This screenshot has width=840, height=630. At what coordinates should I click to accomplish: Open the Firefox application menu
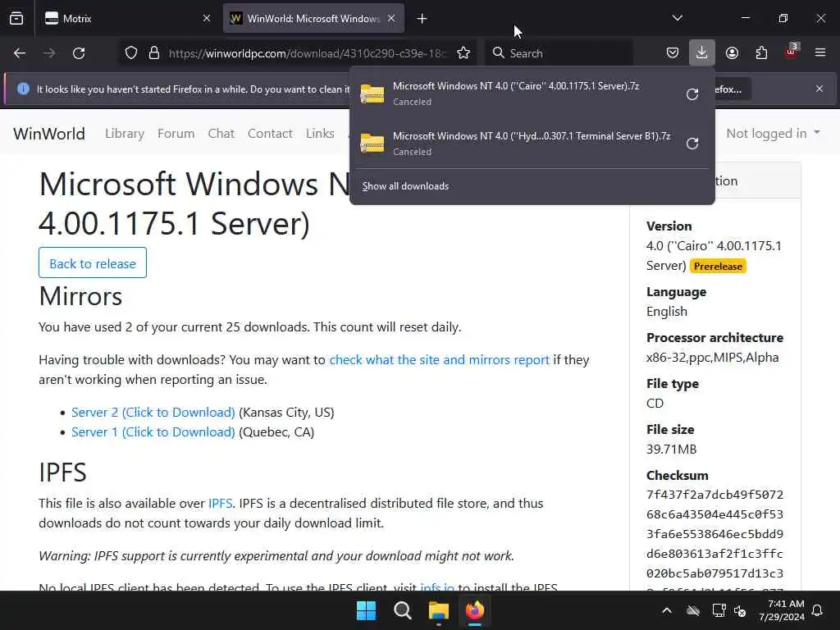[x=820, y=52]
